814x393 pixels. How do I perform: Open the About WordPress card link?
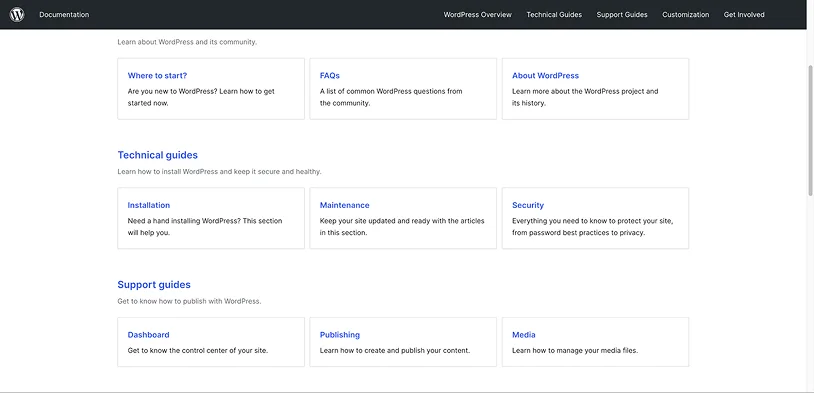click(x=545, y=75)
